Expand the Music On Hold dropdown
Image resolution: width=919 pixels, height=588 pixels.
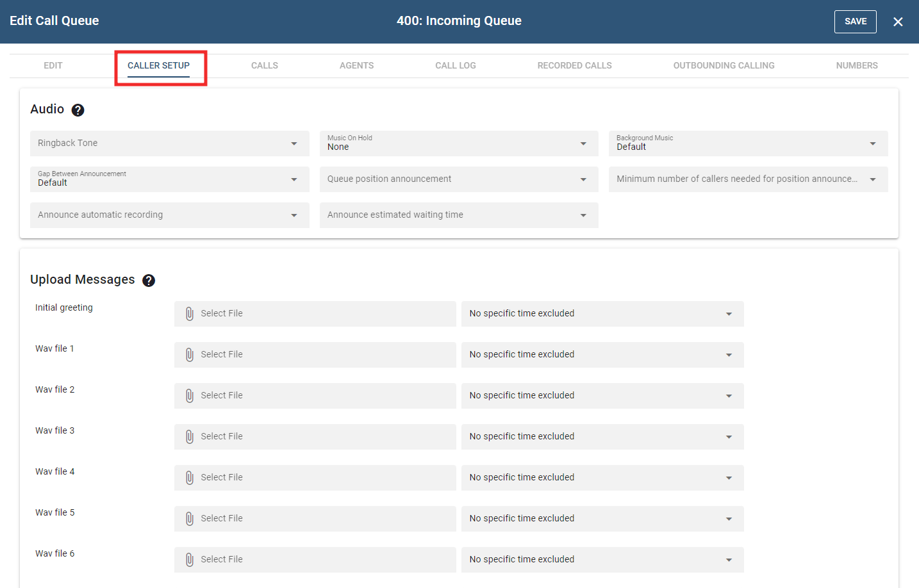click(x=458, y=143)
